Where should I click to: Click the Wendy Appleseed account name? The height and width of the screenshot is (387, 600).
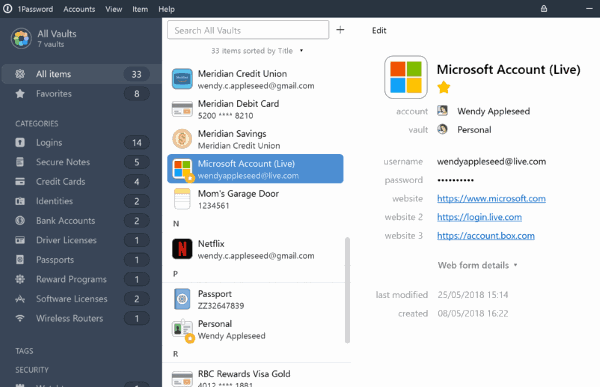click(494, 111)
